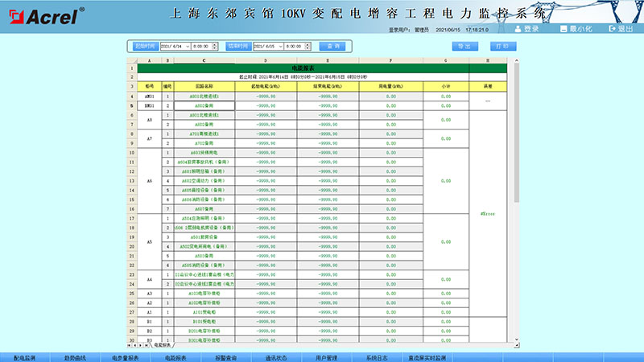The height and width of the screenshot is (362, 644).
Task: Switch to the 配电监测 tab
Action: tap(24, 356)
